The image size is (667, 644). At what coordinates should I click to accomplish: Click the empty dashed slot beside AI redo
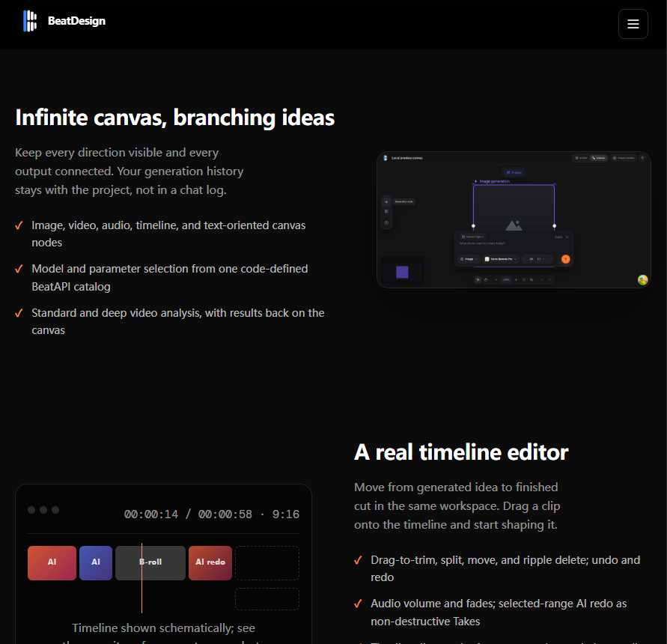tap(267, 562)
